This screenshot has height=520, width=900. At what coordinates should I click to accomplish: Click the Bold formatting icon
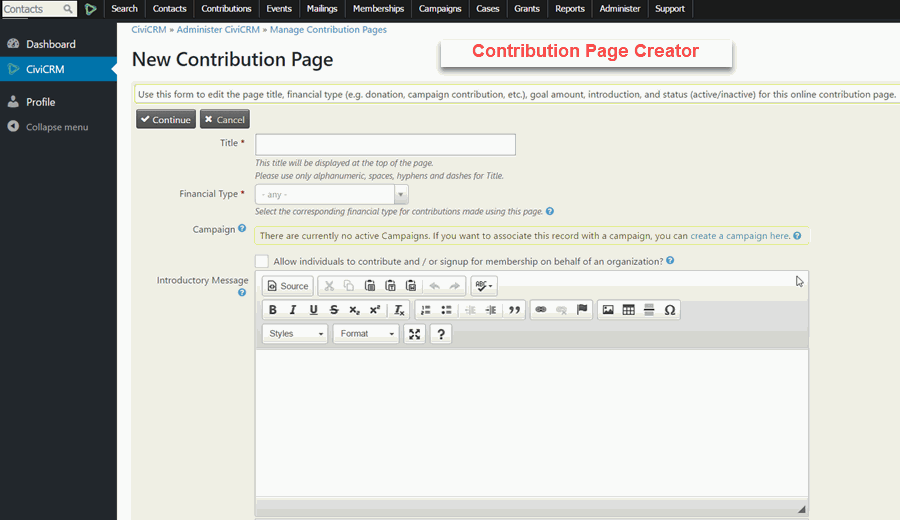point(273,310)
